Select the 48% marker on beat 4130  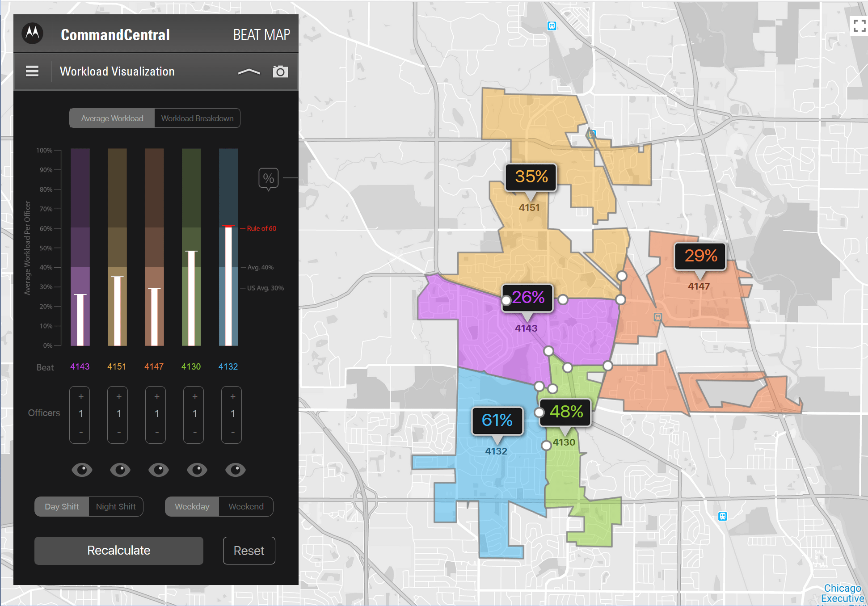point(565,412)
